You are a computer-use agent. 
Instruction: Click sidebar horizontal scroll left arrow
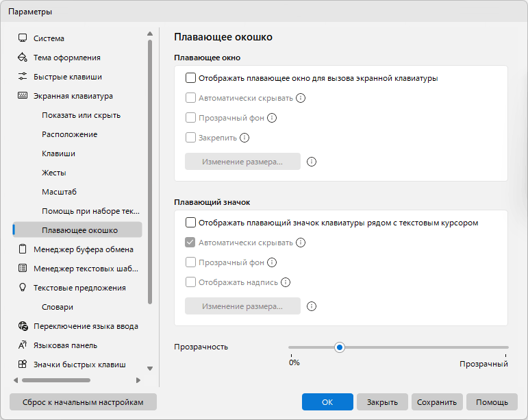(16, 380)
